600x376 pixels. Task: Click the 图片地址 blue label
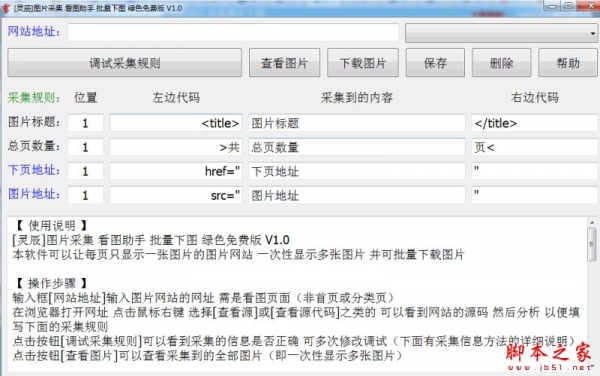coord(34,194)
